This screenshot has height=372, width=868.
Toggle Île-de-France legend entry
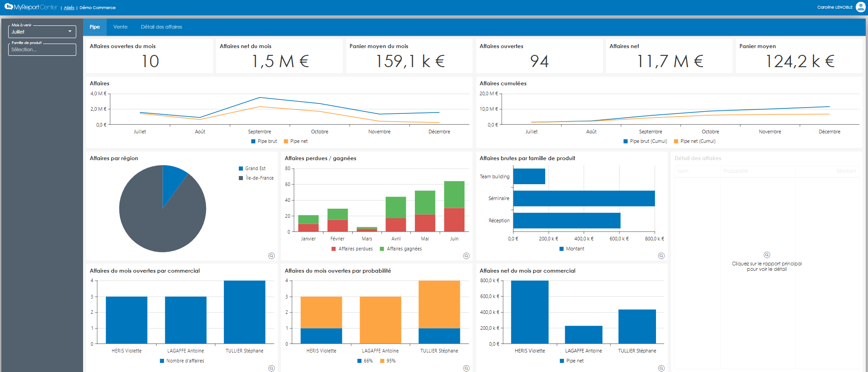[x=256, y=178]
